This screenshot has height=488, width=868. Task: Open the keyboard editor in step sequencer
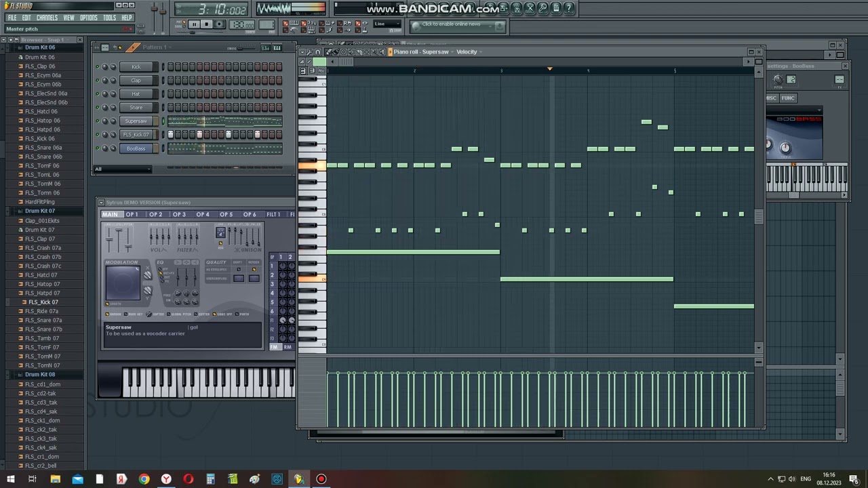click(277, 47)
